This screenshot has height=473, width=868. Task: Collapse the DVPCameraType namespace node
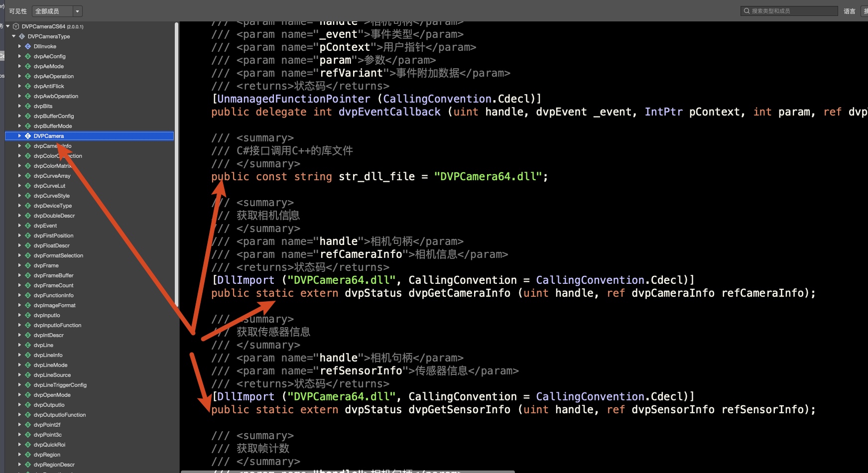click(14, 36)
